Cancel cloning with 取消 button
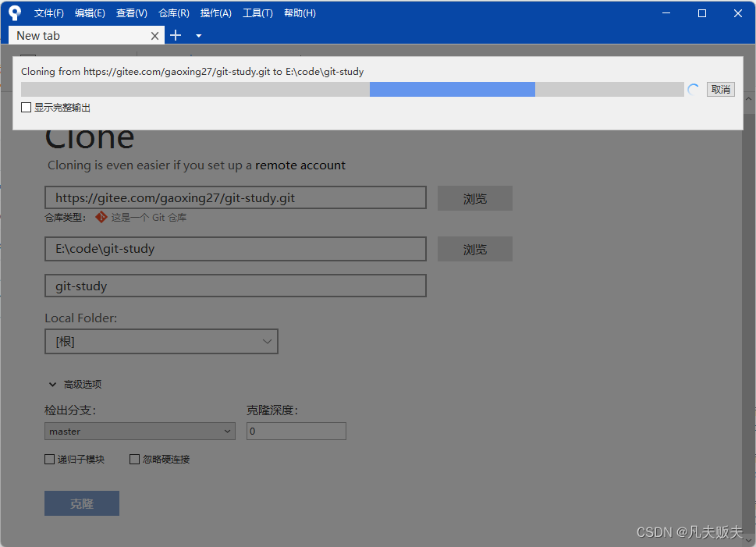 720,89
